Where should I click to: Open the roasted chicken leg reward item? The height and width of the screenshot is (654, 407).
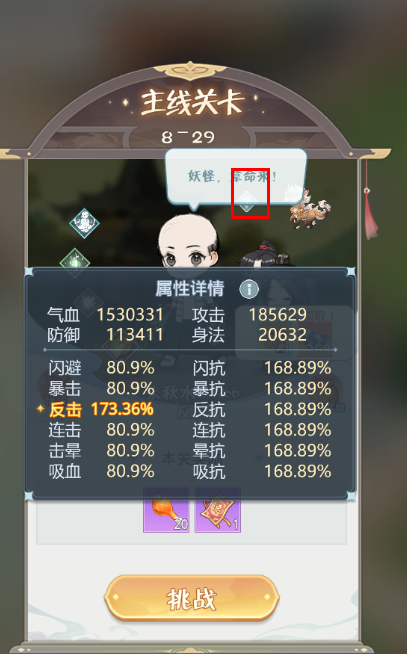pos(166,510)
